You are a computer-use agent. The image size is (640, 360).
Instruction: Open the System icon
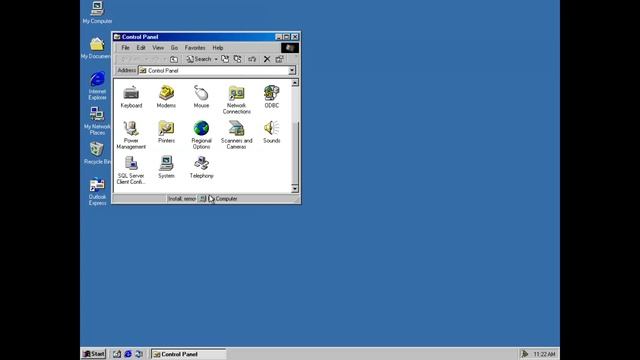(166, 167)
